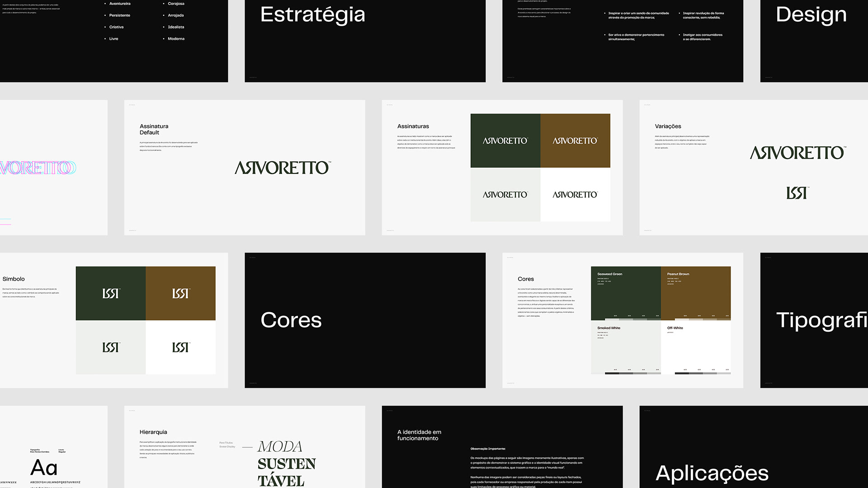Click the word 'Arrojada' in the list
Screen dimensions: 868x488
[x=176, y=15]
